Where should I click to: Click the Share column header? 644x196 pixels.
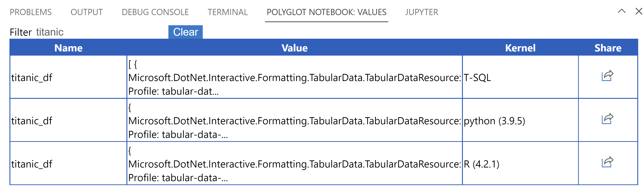[608, 48]
